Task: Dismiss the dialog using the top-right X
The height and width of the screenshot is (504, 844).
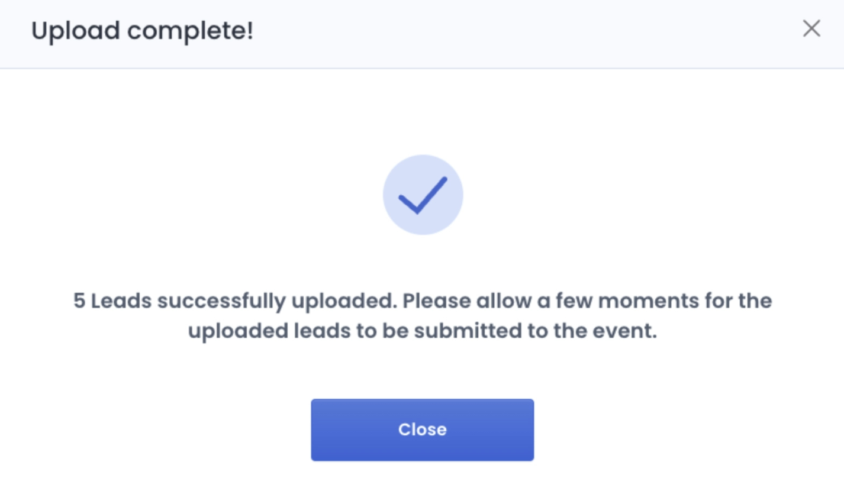Action: [811, 28]
